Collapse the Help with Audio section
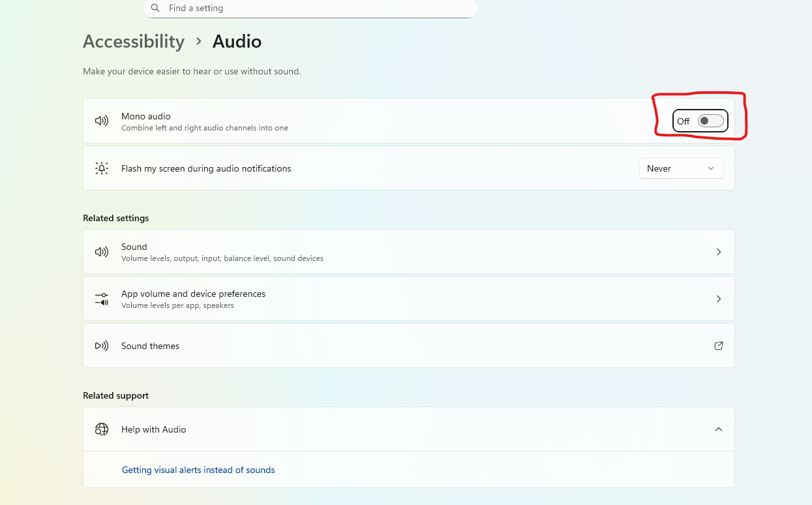 click(x=719, y=429)
